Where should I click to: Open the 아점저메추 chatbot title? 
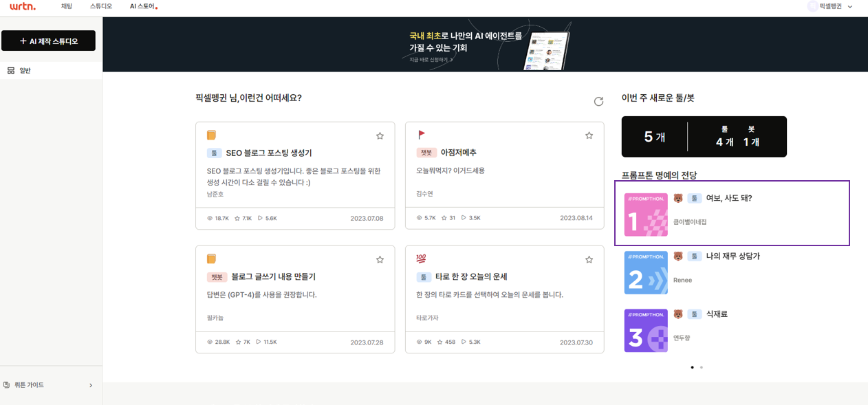pos(459,153)
